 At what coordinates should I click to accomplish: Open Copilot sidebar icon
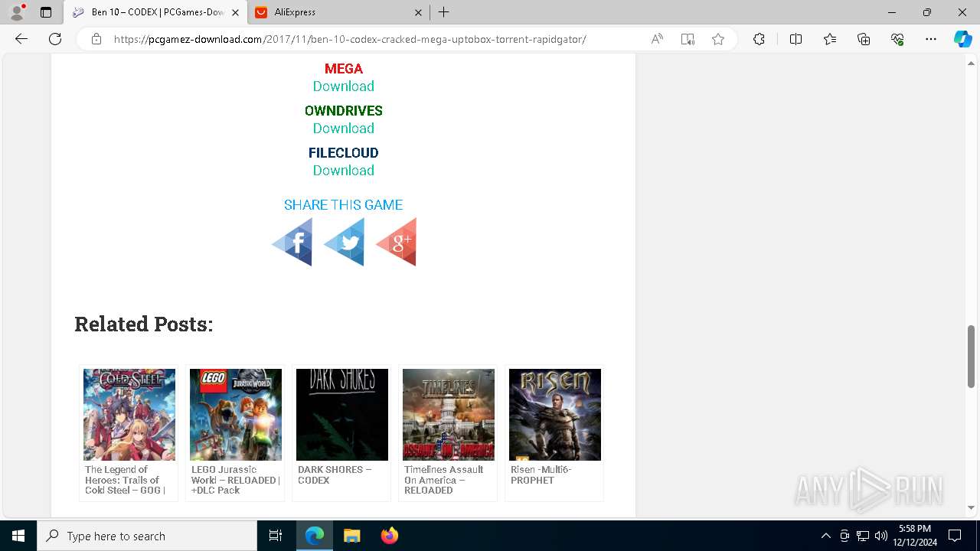click(962, 39)
